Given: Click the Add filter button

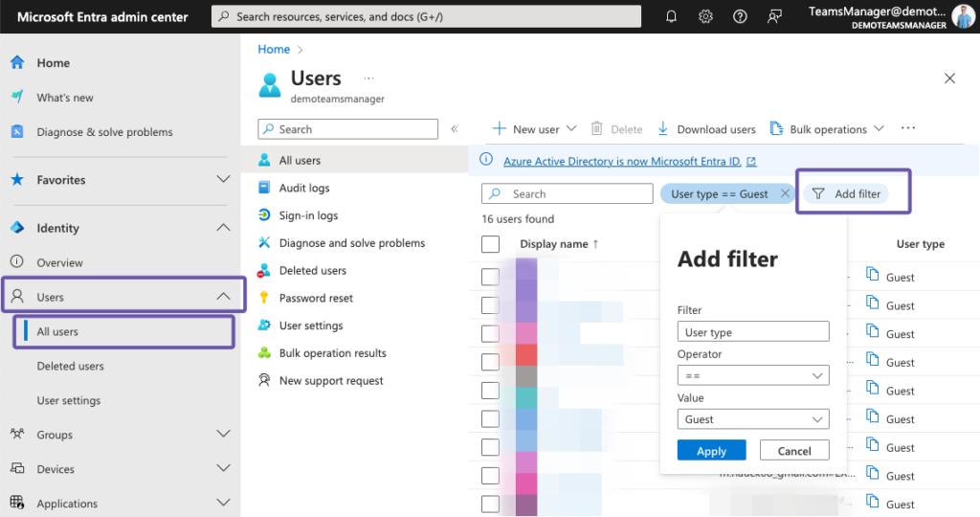Looking at the screenshot, I should [846, 193].
